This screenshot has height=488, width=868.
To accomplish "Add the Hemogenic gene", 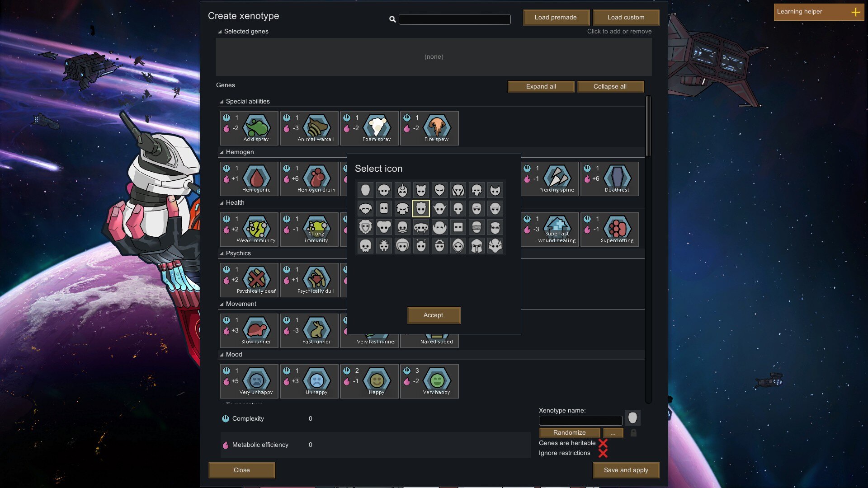I will (x=249, y=179).
